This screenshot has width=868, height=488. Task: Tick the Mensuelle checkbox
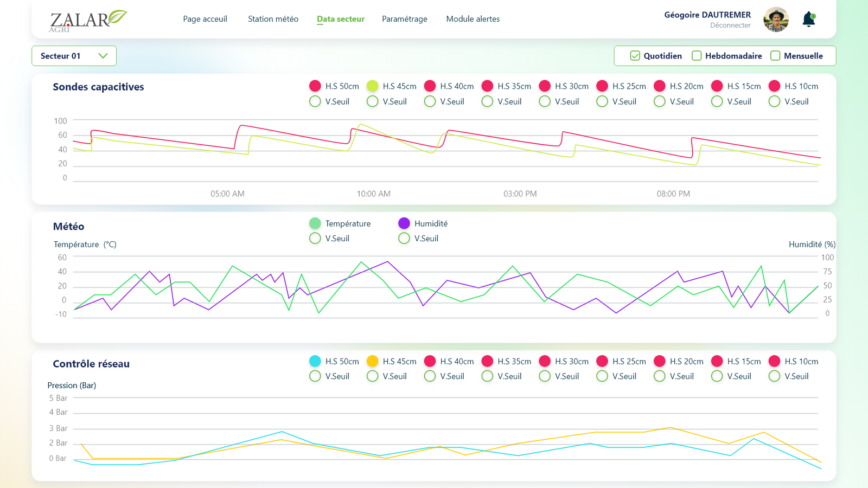tap(776, 56)
